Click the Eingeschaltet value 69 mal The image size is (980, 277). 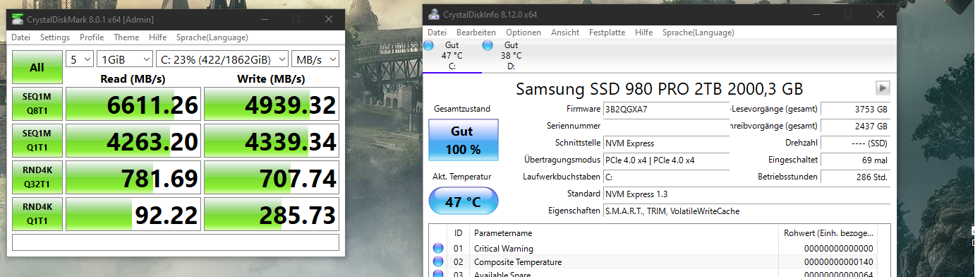pos(856,160)
